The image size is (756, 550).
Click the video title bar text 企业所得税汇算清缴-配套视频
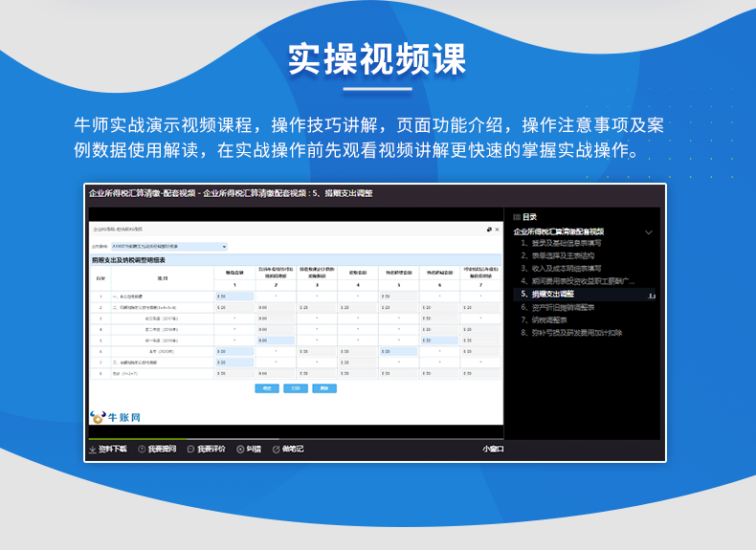(x=143, y=193)
